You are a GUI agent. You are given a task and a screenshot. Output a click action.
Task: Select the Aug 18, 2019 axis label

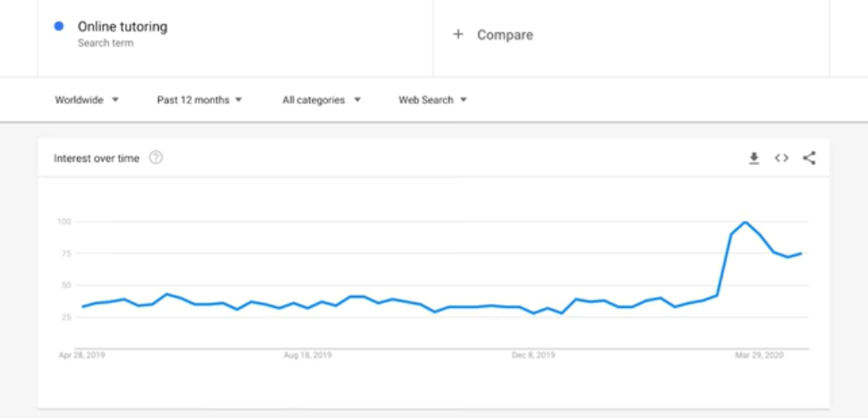[308, 355]
